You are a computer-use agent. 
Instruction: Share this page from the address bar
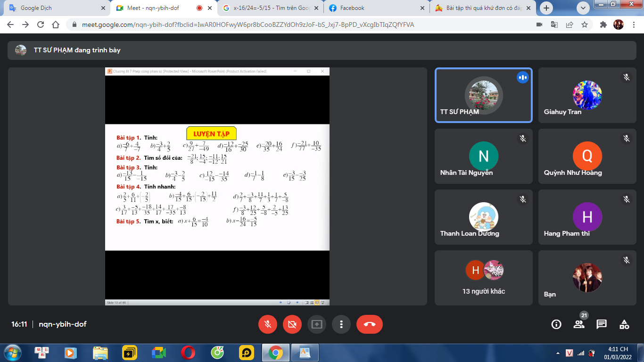coord(570,25)
